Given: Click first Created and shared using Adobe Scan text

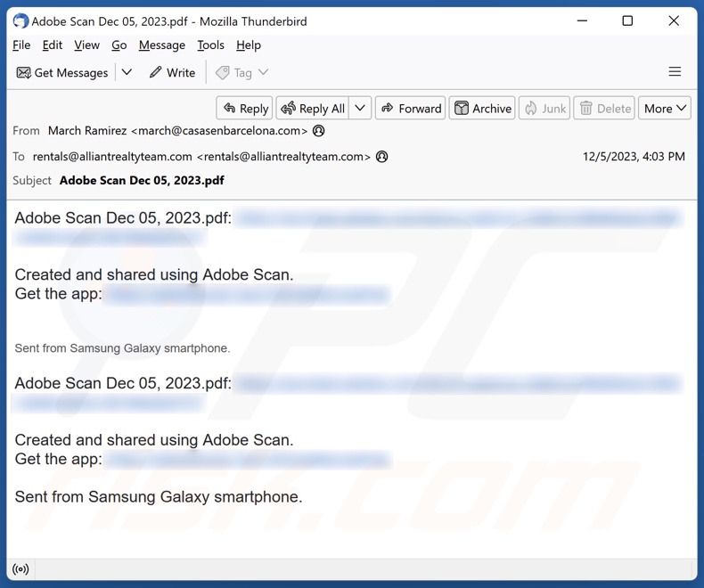Looking at the screenshot, I should coord(154,274).
